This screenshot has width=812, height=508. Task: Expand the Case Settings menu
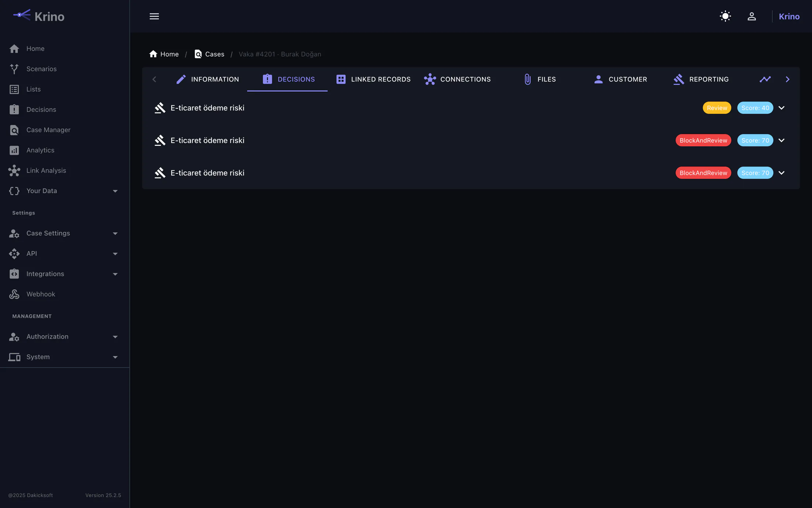(65, 233)
